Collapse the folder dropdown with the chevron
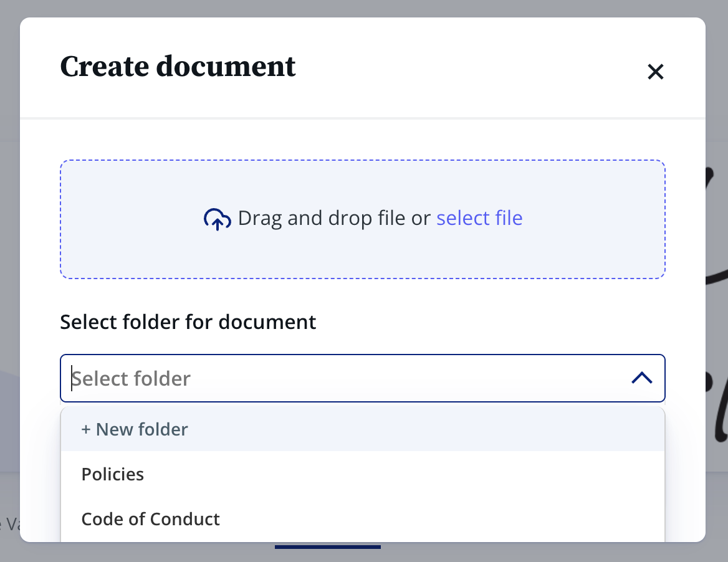 point(641,378)
